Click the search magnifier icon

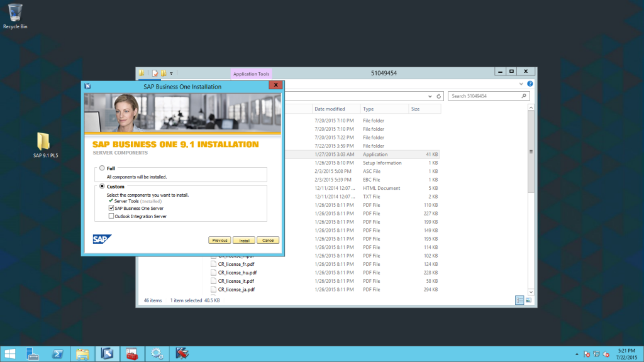[524, 96]
